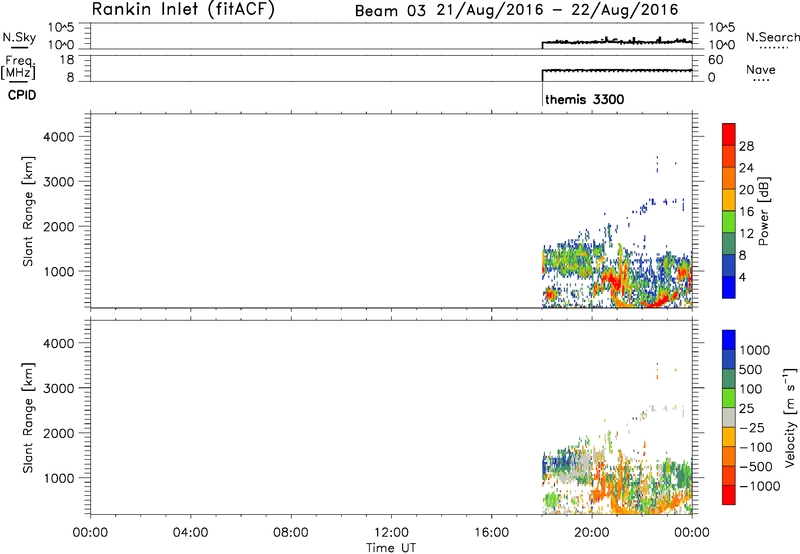Click the 'Slant Range [km]' label of power panel
Screen dimensions: 800x554
[x=28, y=211]
